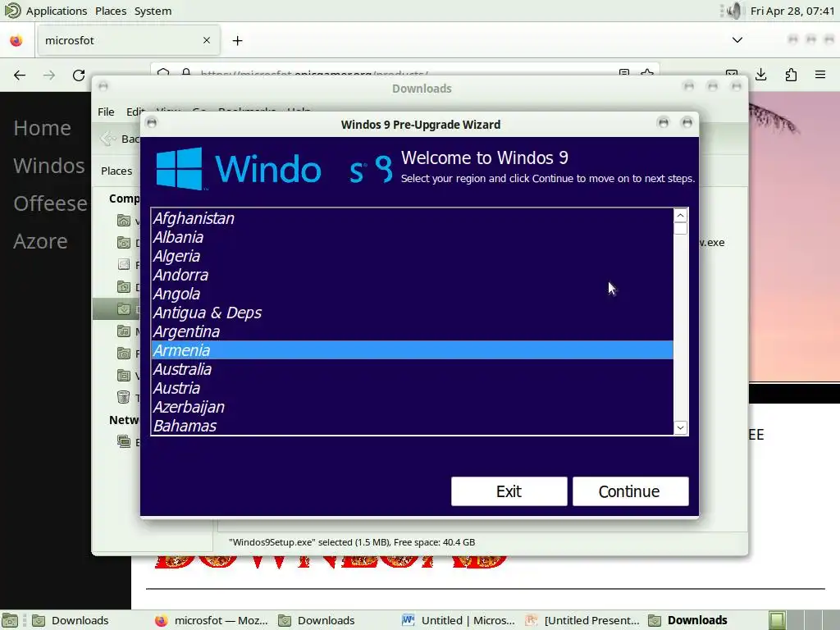Screen dimensions: 840x630
Task: Select Bahamas in the region list
Action: click(412, 426)
